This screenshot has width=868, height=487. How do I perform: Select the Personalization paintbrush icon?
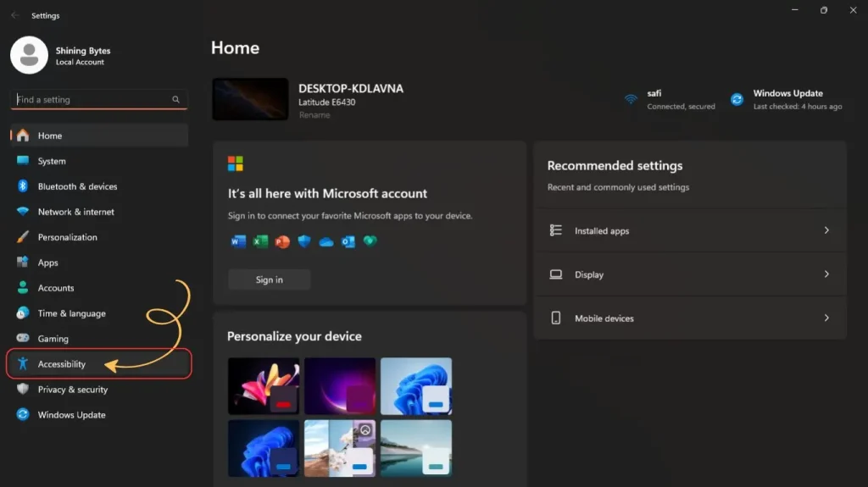point(23,237)
